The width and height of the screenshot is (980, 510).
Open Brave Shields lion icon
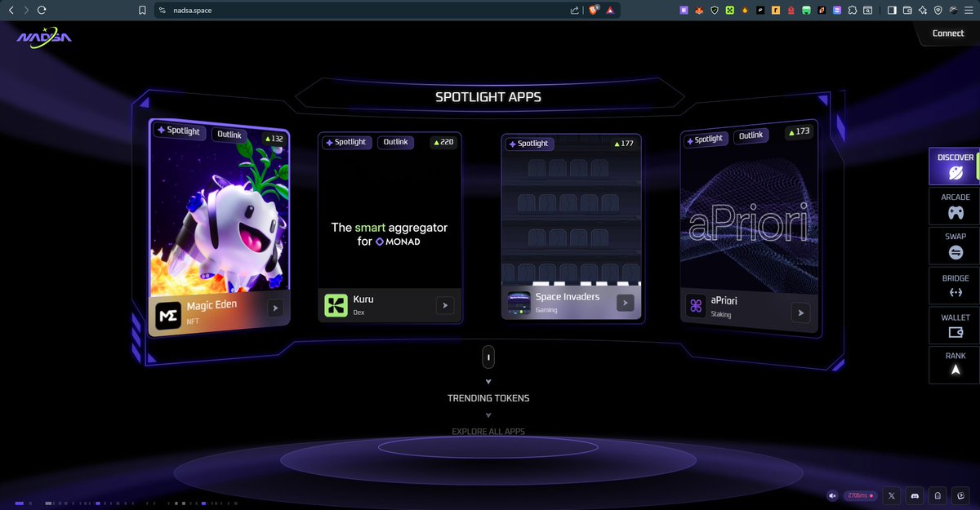pos(594,10)
